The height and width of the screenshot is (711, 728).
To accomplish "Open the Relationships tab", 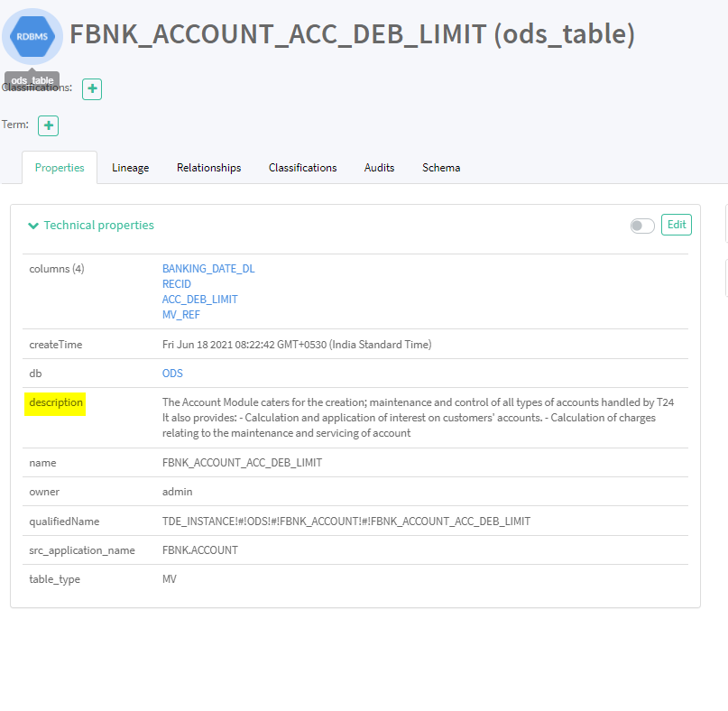I will point(208,168).
